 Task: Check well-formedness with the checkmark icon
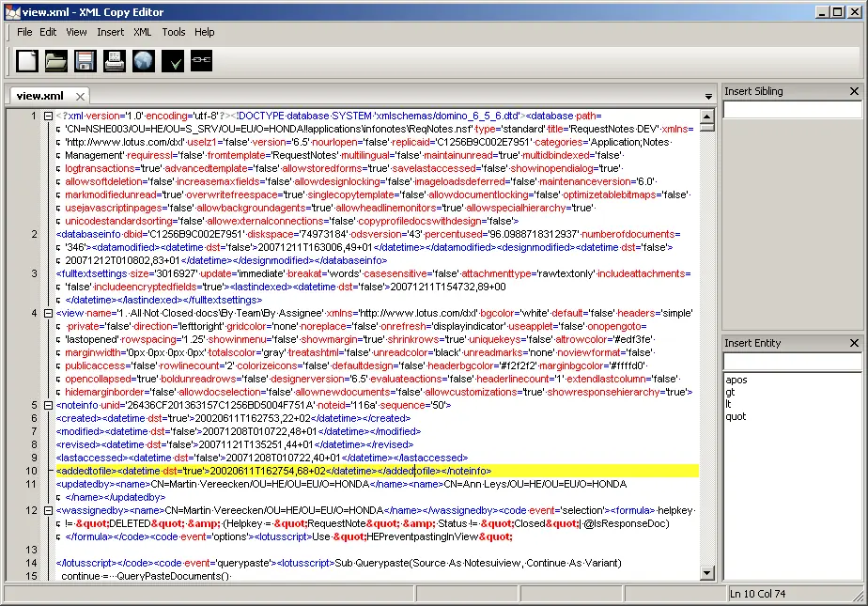point(173,61)
